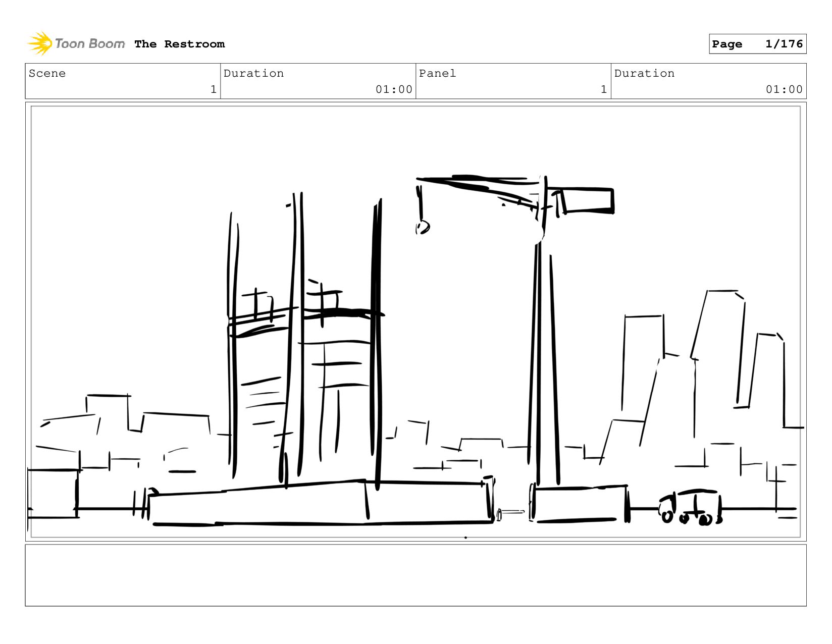This screenshot has height=644, width=832.
Task: Select the panel duration value "01:00" at far right
Action: (784, 89)
